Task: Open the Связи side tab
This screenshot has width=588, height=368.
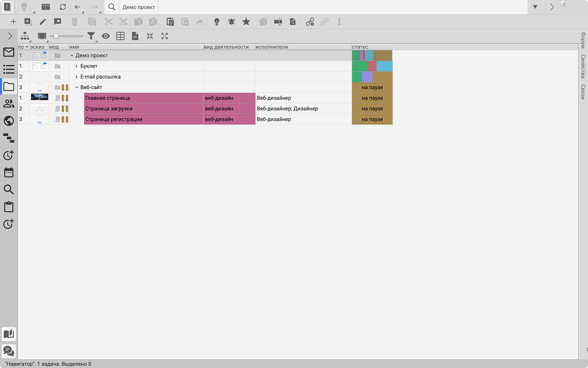Action: coord(583,92)
